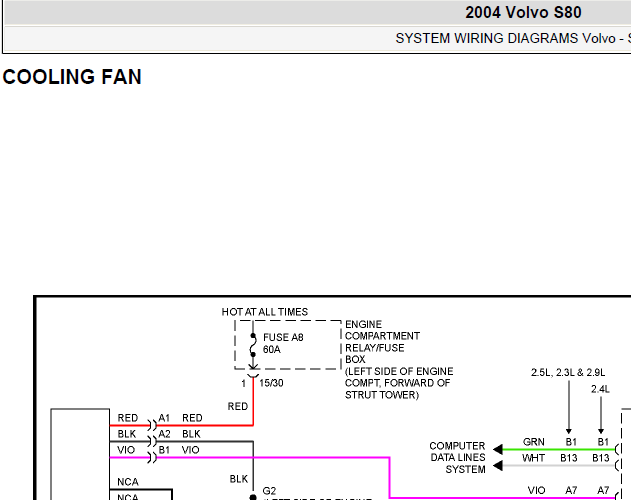Screen dimensions: 631x500
Task: Click the "2.4L" engine note
Action: click(600, 389)
